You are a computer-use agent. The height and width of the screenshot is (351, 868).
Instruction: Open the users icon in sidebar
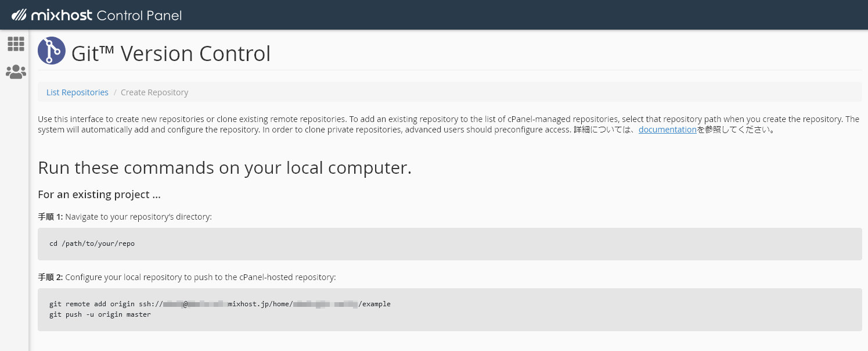16,72
